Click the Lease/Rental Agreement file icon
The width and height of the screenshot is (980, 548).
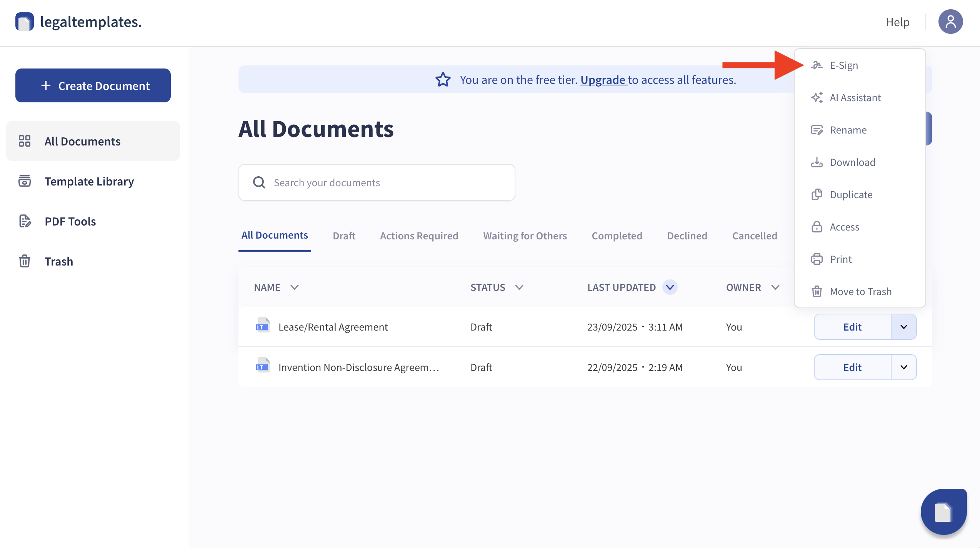tap(263, 326)
